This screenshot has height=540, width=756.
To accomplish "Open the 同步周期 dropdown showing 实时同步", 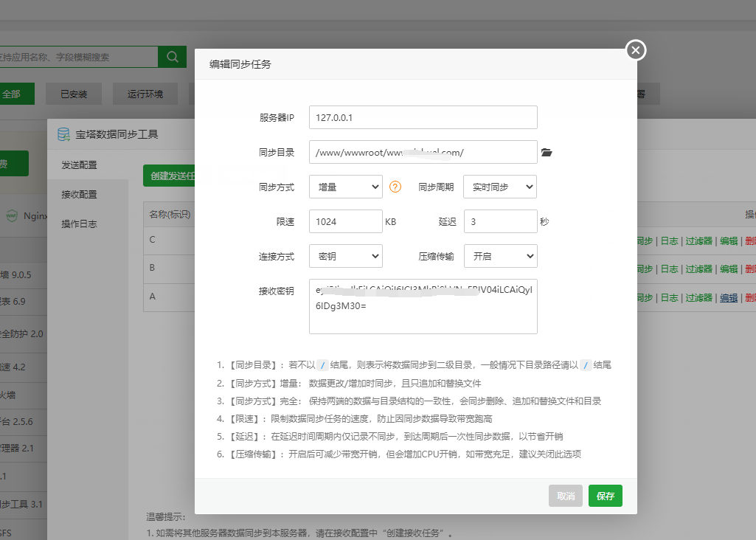I will [500, 187].
